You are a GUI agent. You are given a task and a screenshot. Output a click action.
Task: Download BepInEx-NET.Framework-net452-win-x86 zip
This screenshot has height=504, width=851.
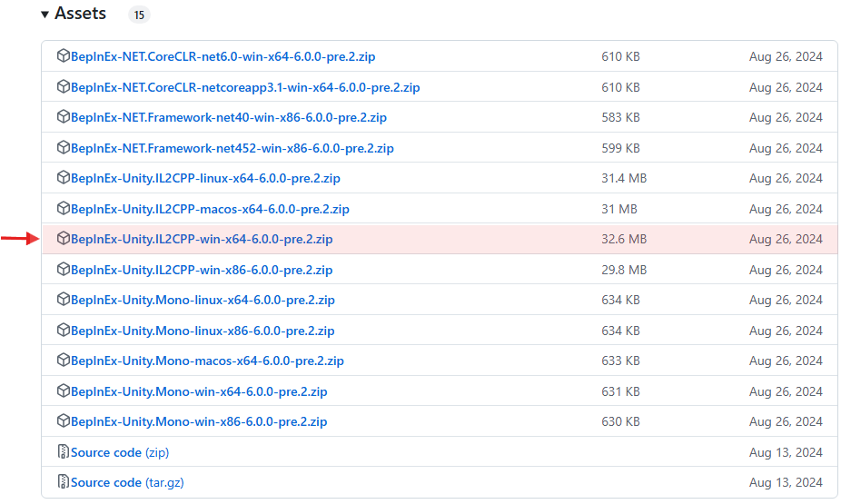point(233,148)
